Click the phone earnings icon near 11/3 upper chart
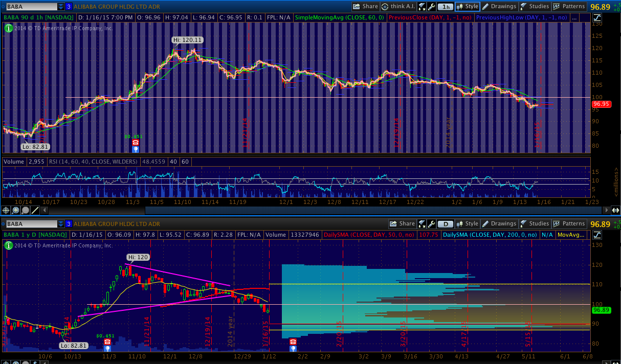621x364 pixels. point(136,143)
